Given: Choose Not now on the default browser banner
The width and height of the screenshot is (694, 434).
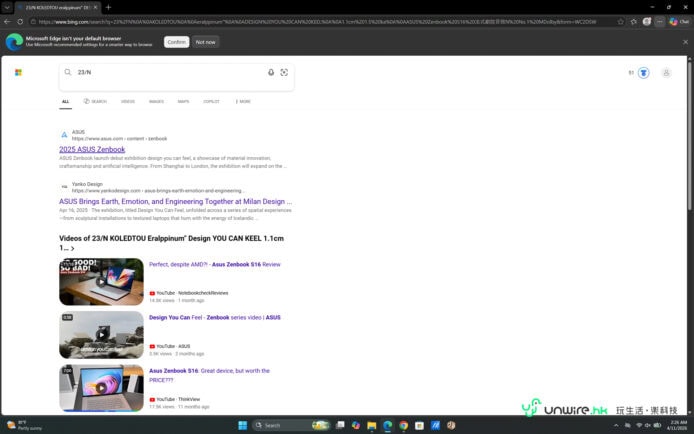Looking at the screenshot, I should click(x=205, y=42).
